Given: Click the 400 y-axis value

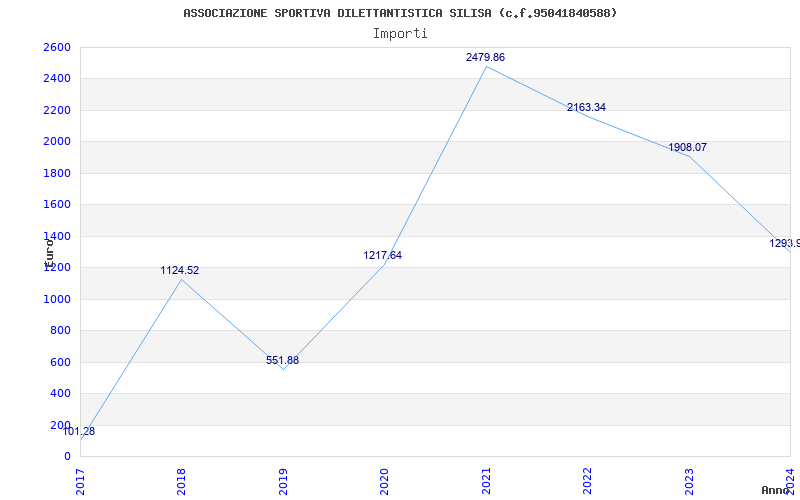Looking at the screenshot, I should tap(61, 393).
